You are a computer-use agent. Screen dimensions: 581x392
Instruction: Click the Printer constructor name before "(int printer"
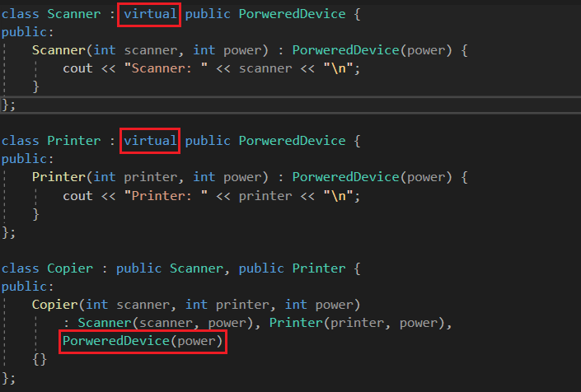coord(59,177)
